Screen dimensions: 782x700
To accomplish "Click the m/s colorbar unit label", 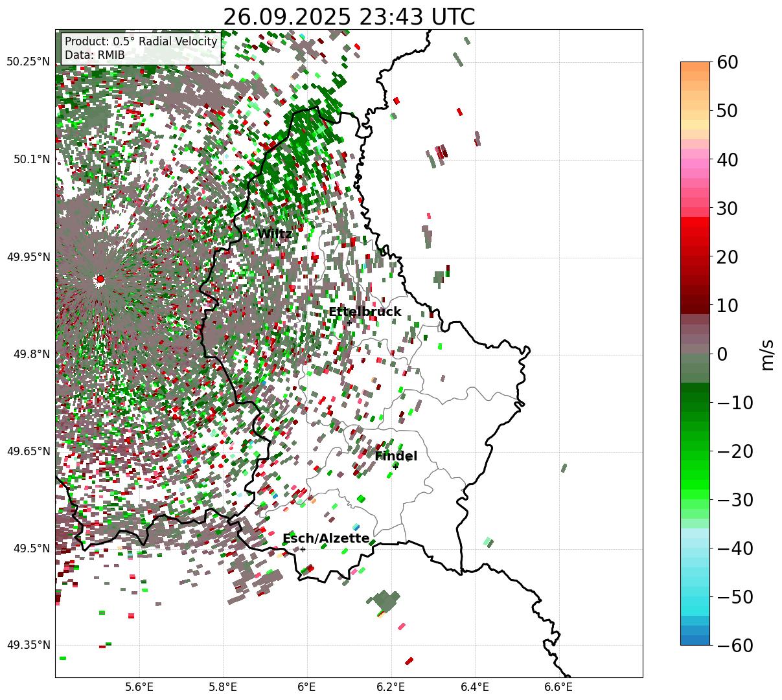I will coord(768,354).
